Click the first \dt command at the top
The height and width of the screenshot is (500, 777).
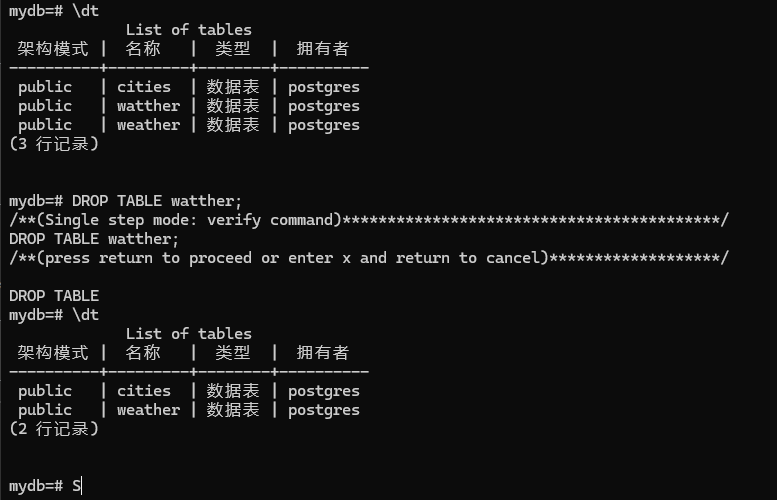(85, 10)
